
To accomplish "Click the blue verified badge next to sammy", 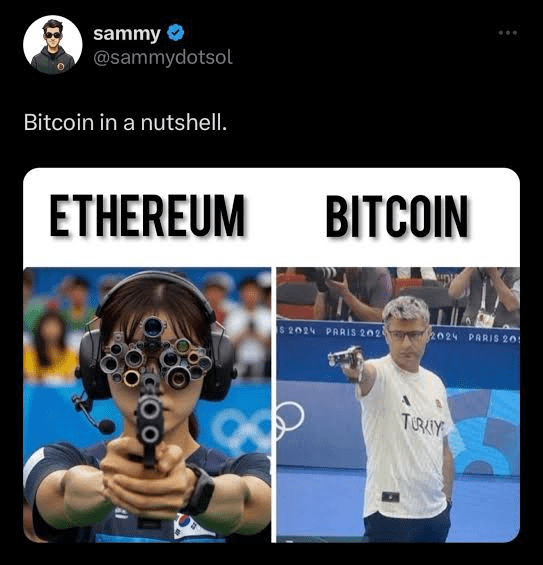I will click(175, 33).
